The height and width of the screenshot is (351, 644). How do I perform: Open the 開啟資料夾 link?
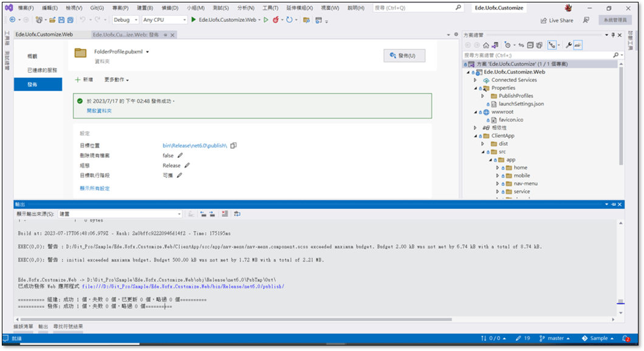tap(99, 111)
